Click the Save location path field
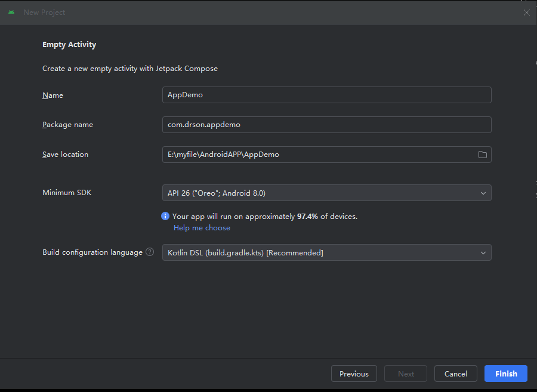537x392 pixels. coord(319,155)
